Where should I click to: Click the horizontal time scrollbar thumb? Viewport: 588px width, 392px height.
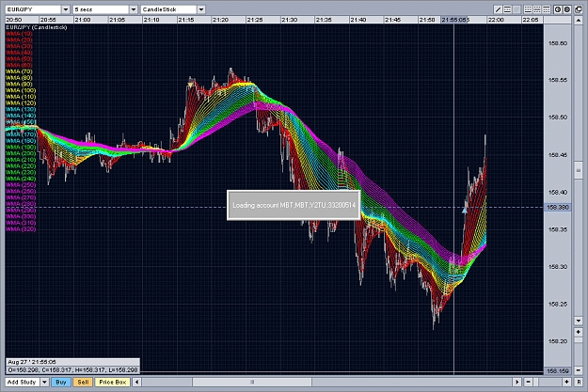(x=252, y=382)
